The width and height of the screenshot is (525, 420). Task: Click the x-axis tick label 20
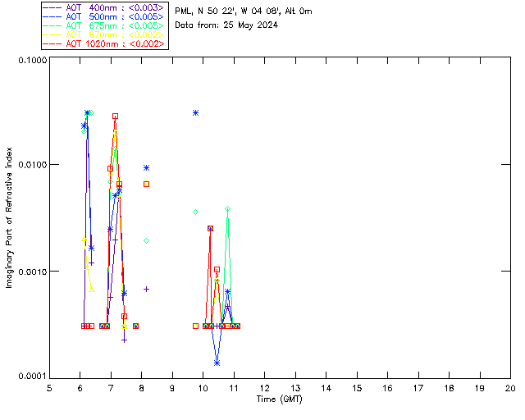coord(510,387)
